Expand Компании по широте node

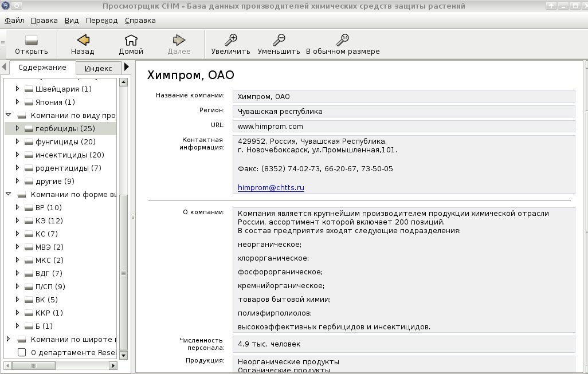pos(8,338)
